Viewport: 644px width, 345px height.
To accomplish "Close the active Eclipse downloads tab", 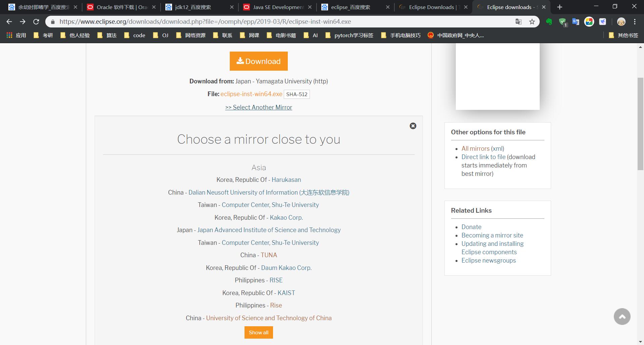I will pyautogui.click(x=544, y=7).
